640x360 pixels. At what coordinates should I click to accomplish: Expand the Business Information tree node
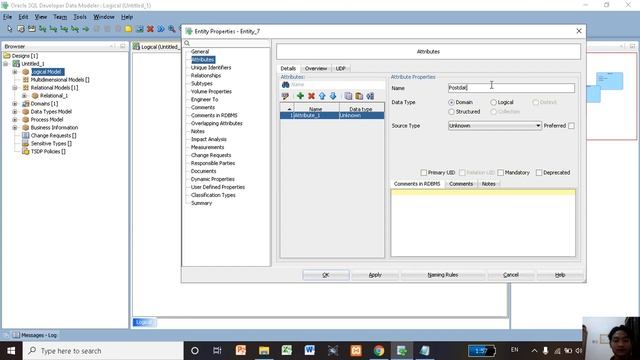[x=15, y=127]
